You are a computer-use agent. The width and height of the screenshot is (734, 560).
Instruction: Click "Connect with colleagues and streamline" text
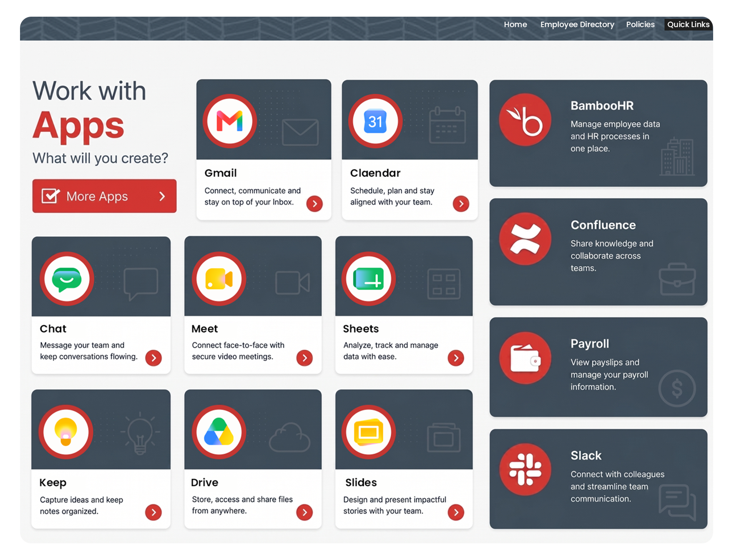tap(617, 487)
